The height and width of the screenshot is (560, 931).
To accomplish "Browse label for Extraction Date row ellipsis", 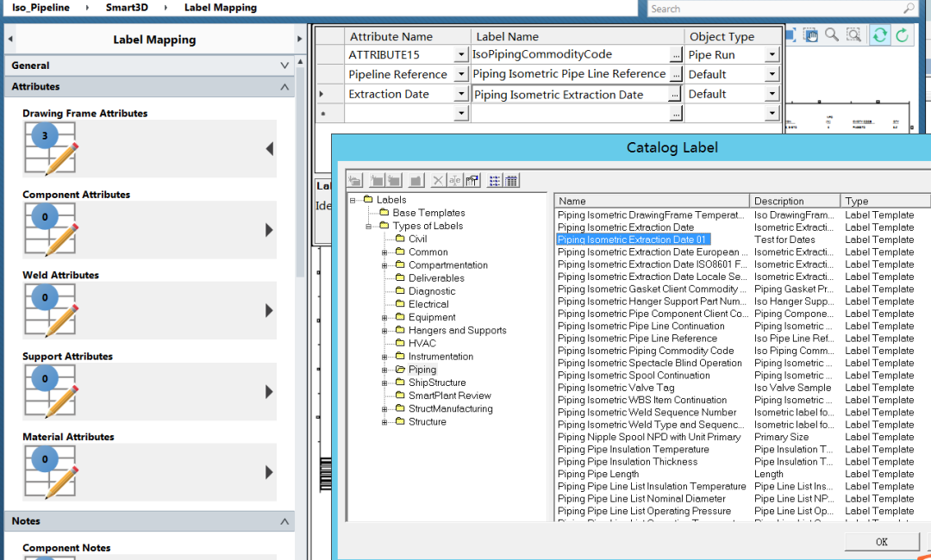I will (674, 94).
